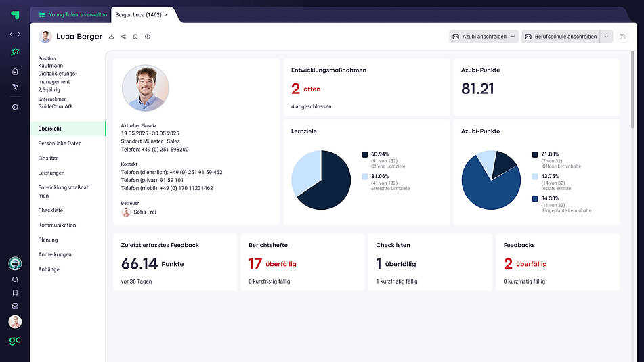The image size is (644, 362).
Task: Open the Persönliche Daten section
Action: click(60, 143)
